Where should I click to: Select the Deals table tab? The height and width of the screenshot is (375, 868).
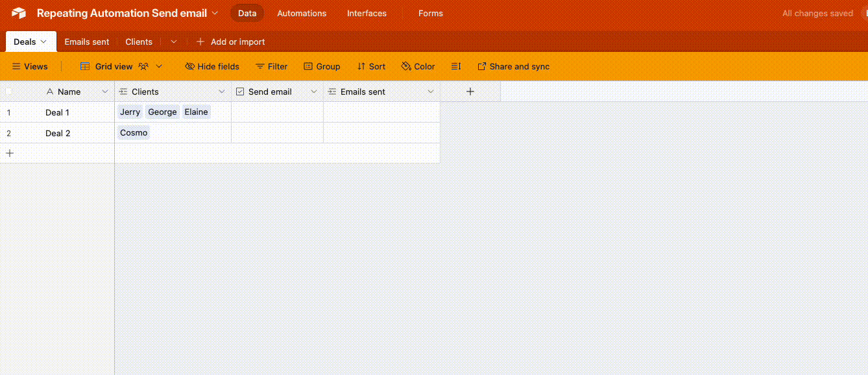30,42
